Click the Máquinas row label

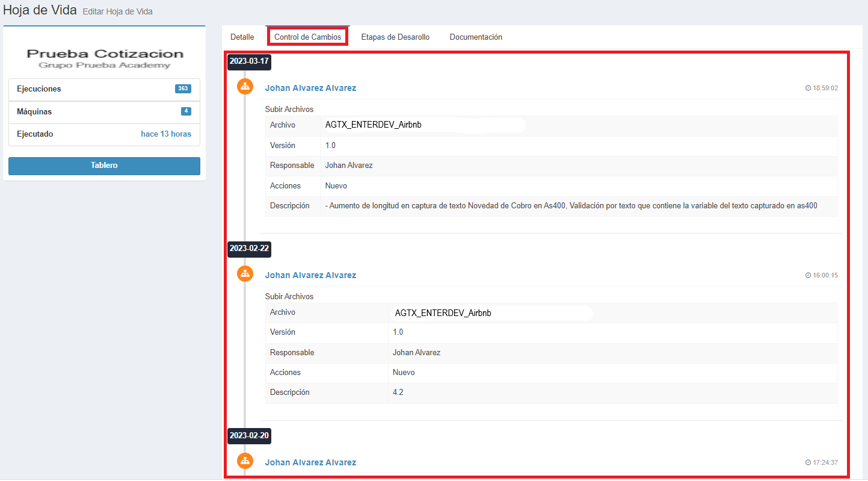tap(34, 112)
